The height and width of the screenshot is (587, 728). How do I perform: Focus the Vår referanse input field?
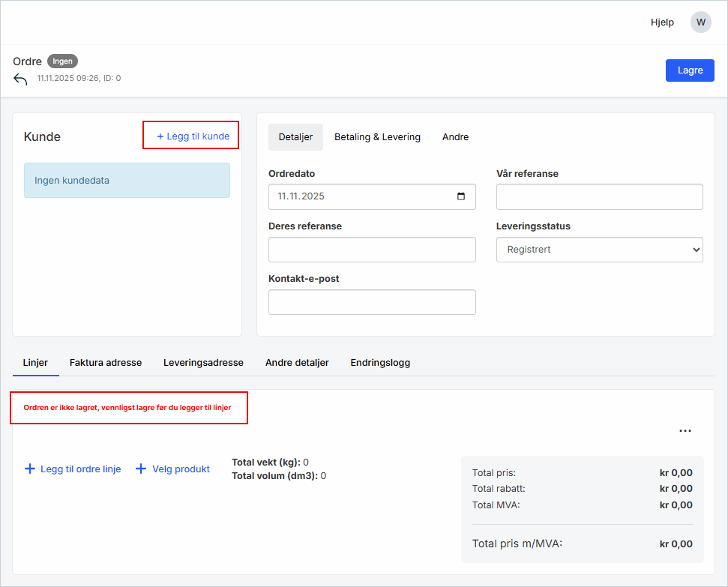[x=599, y=197]
